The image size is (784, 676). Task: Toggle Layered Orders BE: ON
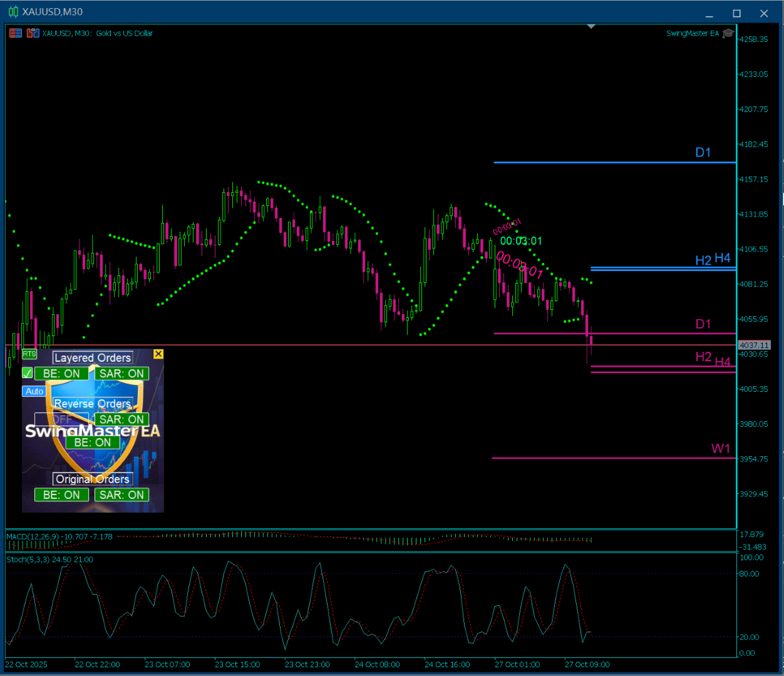[x=61, y=374]
